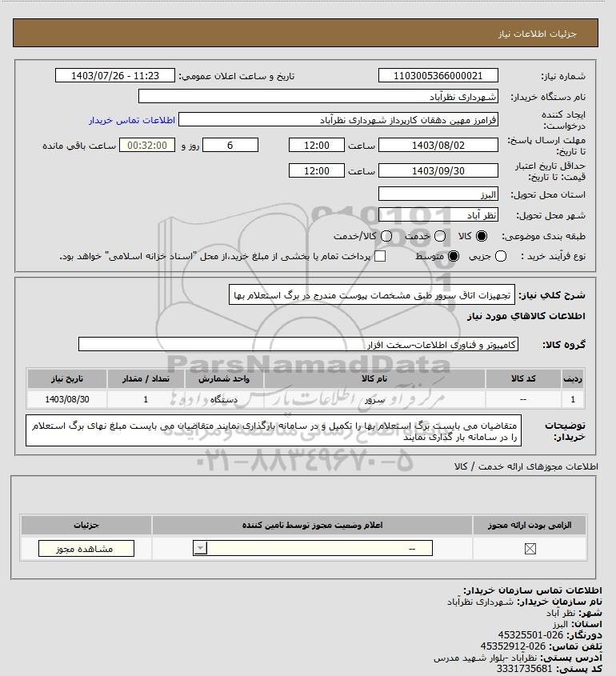Screen dimensions: 616x676
Task: Click the کامپیوتر و فناوری goods group field
Action: 298,345
